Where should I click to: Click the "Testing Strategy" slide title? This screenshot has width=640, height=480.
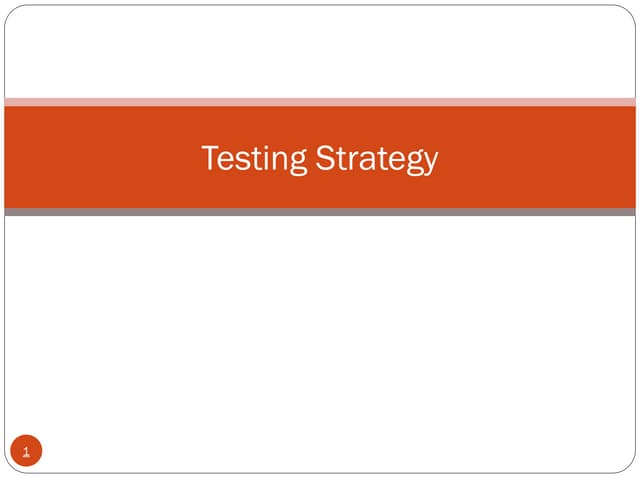(319, 158)
